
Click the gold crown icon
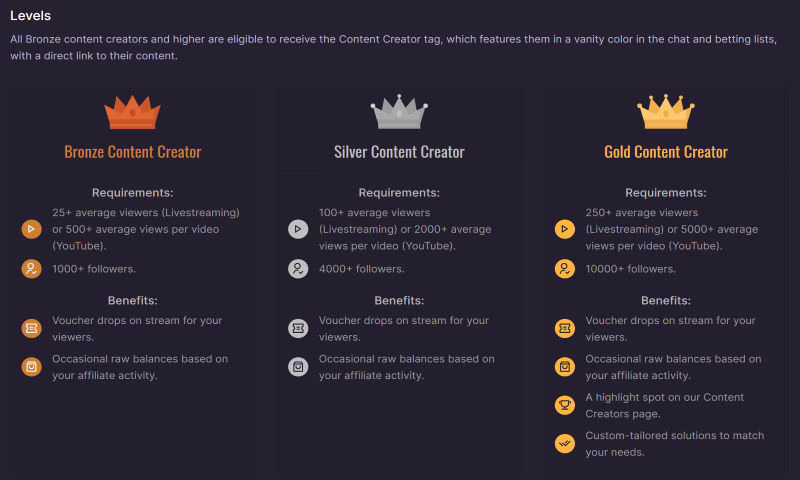(x=666, y=112)
